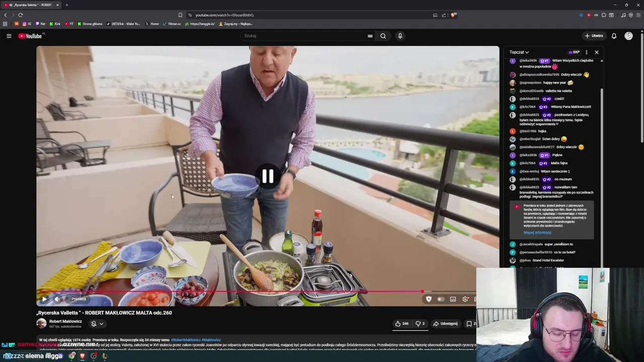Viewport: 644px width, 362px height.
Task: Open the YT bookmark
Action: [69, 24]
